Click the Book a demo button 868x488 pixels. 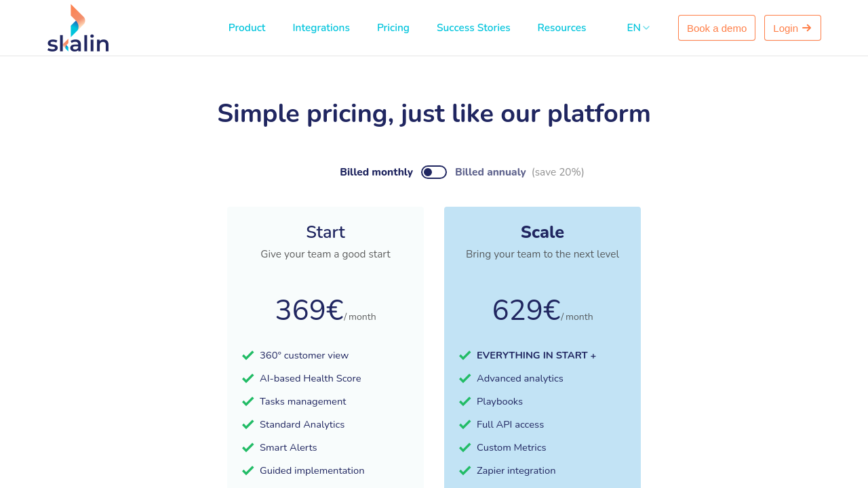(x=717, y=28)
